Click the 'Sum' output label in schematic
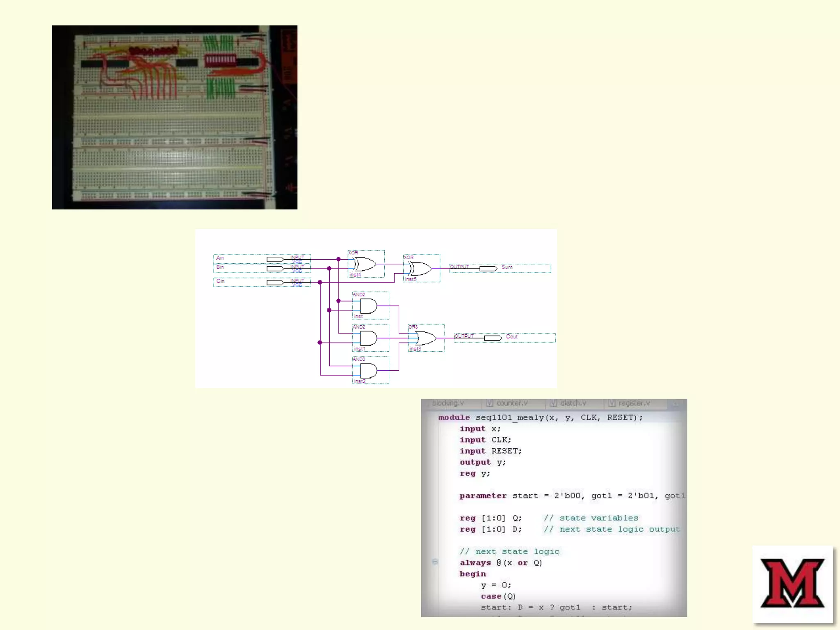 [x=507, y=267]
